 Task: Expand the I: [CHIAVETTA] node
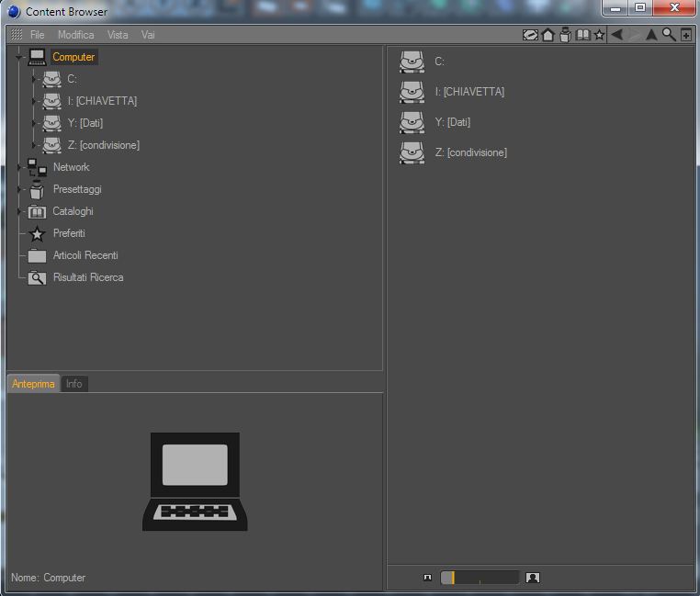pyautogui.click(x=33, y=101)
